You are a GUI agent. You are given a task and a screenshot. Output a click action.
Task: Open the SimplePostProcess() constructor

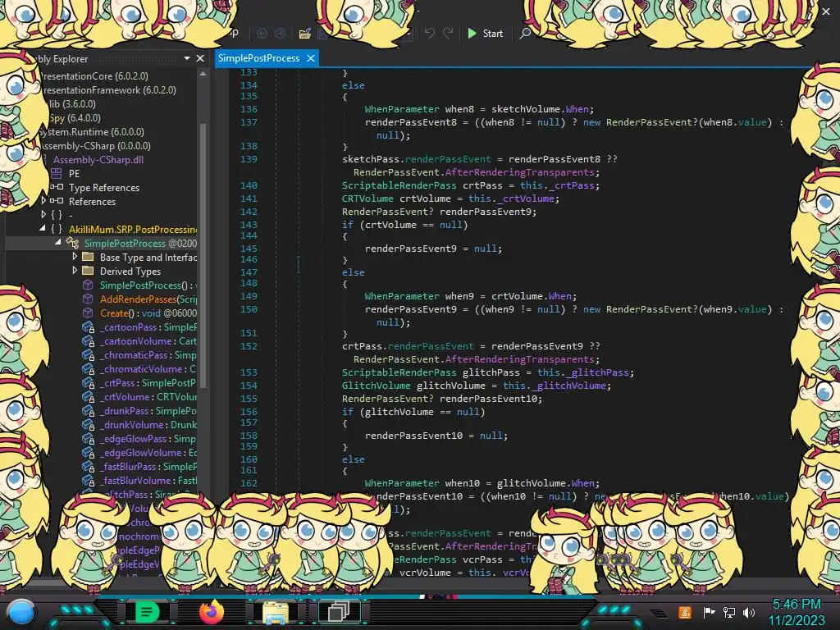(x=148, y=285)
